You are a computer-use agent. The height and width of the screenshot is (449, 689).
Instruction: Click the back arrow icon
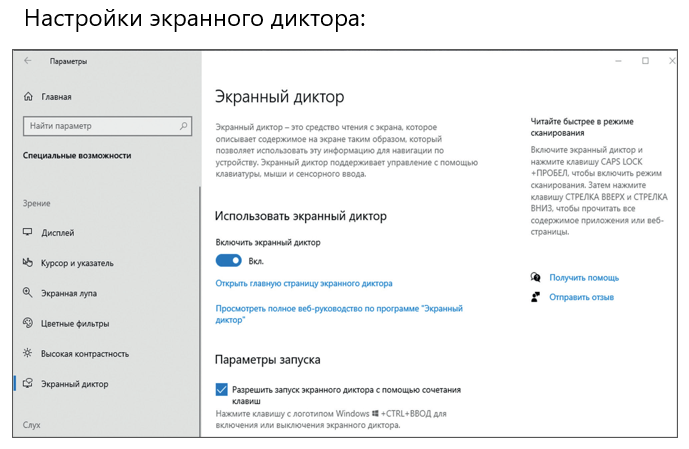coord(28,61)
